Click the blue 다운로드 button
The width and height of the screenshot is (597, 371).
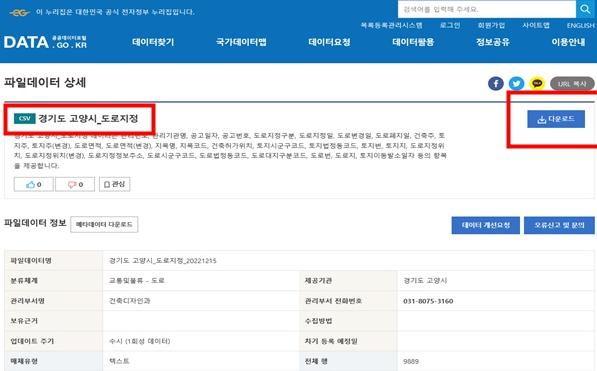[x=556, y=119]
